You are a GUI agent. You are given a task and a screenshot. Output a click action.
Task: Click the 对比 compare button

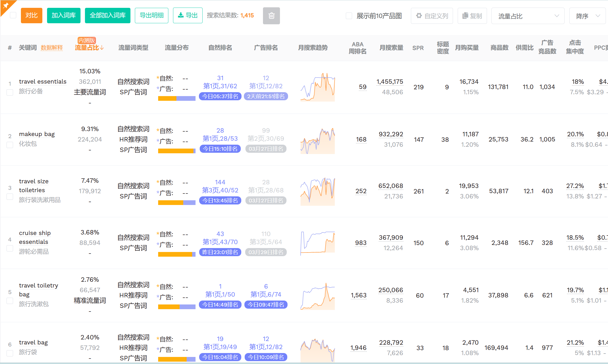pos(32,15)
